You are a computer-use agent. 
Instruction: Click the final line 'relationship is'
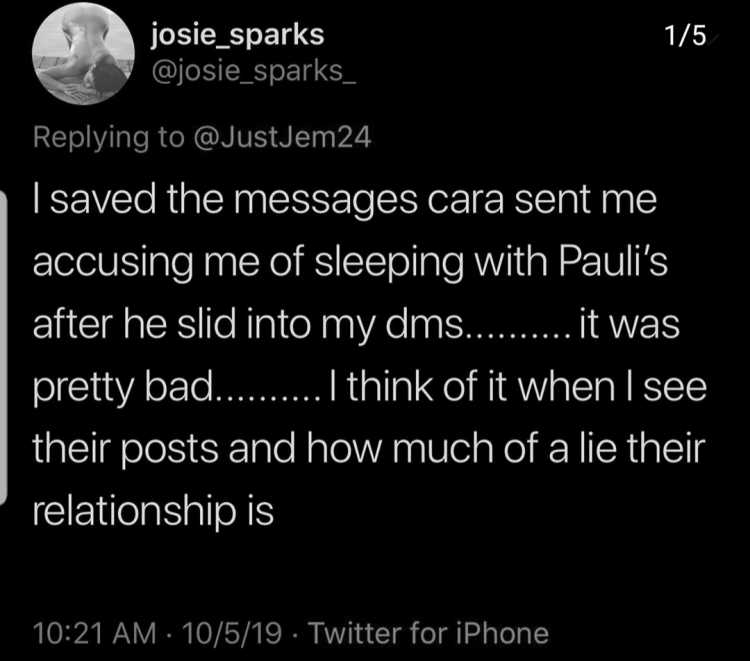[x=153, y=512]
